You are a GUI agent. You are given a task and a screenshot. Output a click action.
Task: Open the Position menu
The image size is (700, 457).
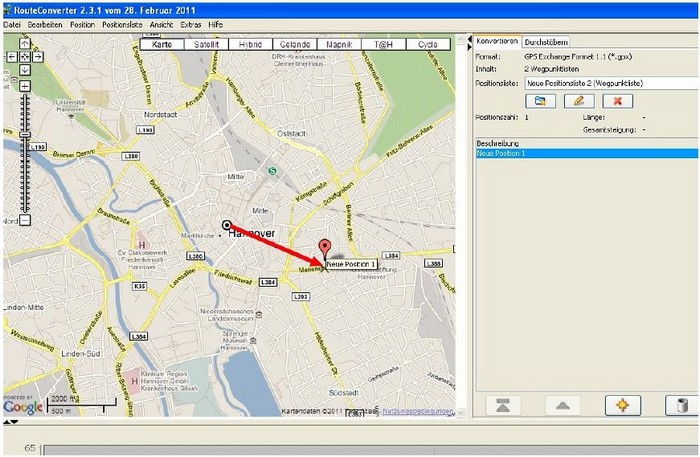point(83,25)
